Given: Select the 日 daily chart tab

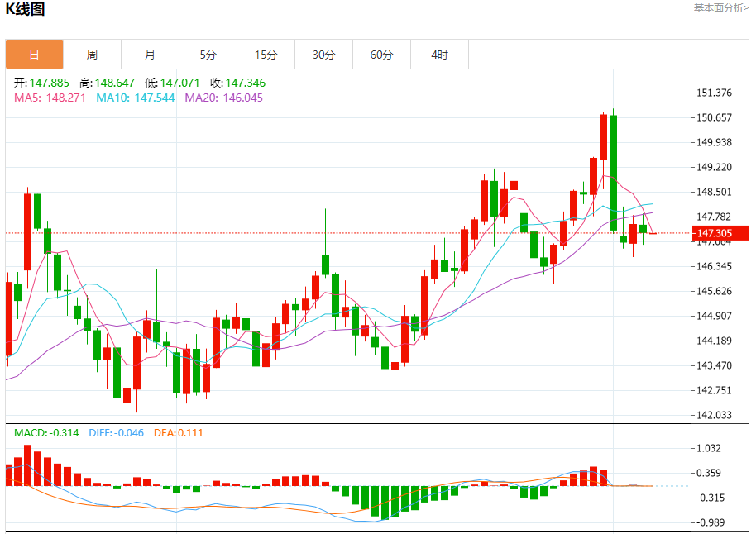Looking at the screenshot, I should click(x=34, y=55).
